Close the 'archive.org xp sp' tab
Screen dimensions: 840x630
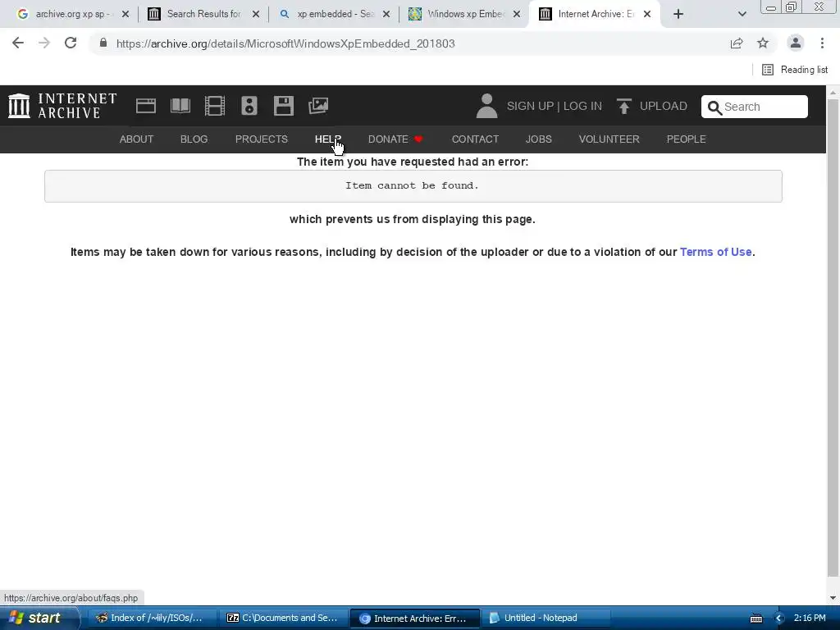[x=126, y=14]
